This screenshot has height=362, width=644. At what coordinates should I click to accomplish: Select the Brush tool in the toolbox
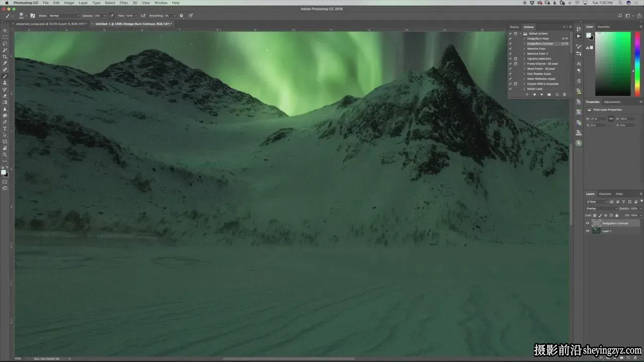[x=5, y=76]
